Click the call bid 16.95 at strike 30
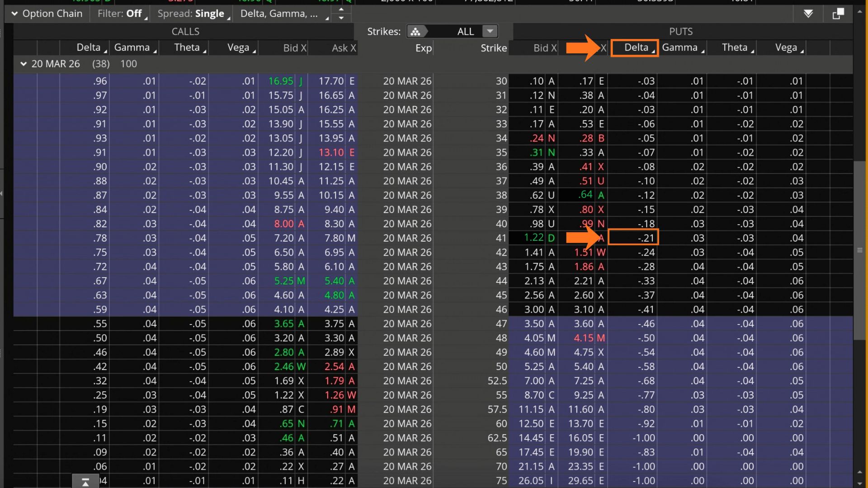Image resolution: width=868 pixels, height=488 pixels. pyautogui.click(x=281, y=81)
